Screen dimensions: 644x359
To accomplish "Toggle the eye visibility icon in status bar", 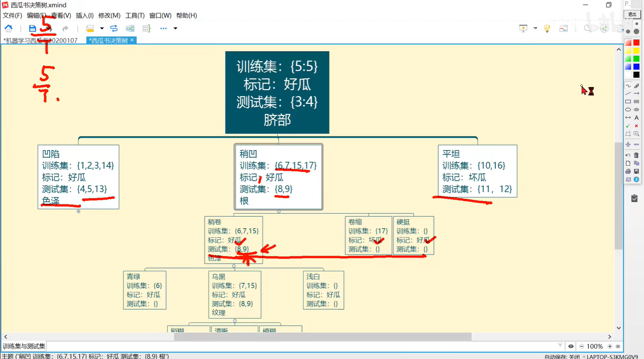I will 571,346.
